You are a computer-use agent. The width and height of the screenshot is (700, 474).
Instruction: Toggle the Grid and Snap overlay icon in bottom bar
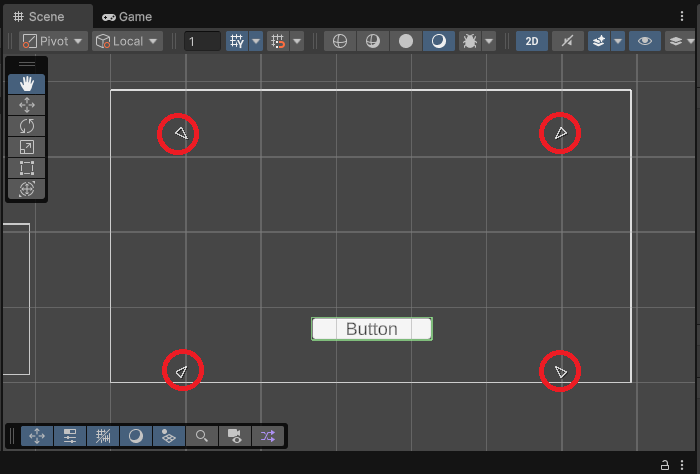pyautogui.click(x=103, y=436)
